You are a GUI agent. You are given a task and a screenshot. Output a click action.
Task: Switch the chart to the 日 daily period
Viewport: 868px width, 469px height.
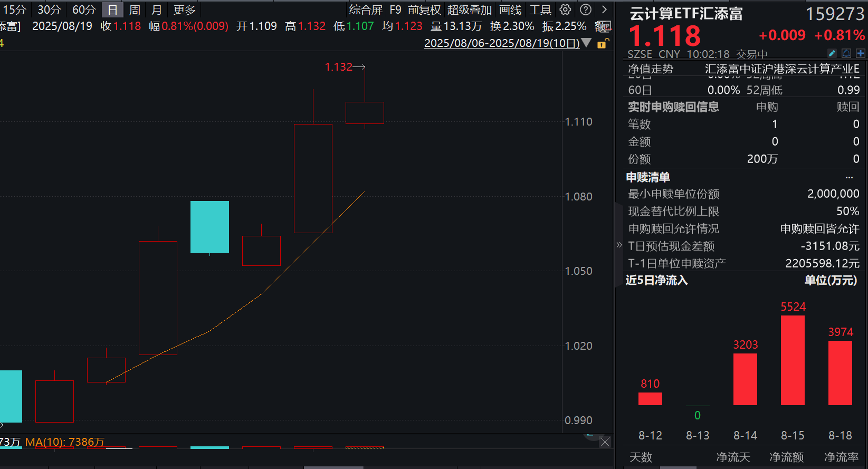click(112, 9)
